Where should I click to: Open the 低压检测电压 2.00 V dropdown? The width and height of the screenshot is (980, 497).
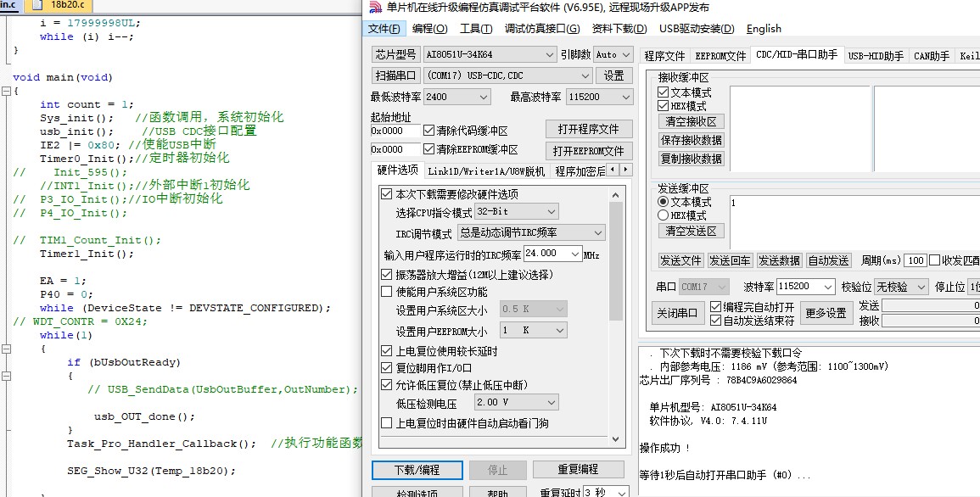click(x=516, y=402)
